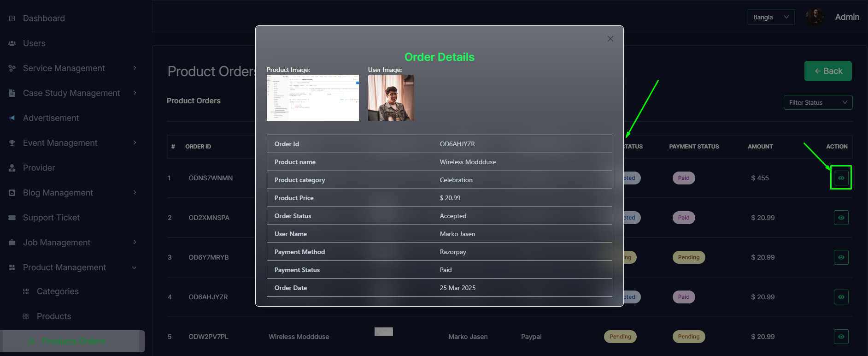
Task: Click the Admin username label
Action: tap(847, 17)
